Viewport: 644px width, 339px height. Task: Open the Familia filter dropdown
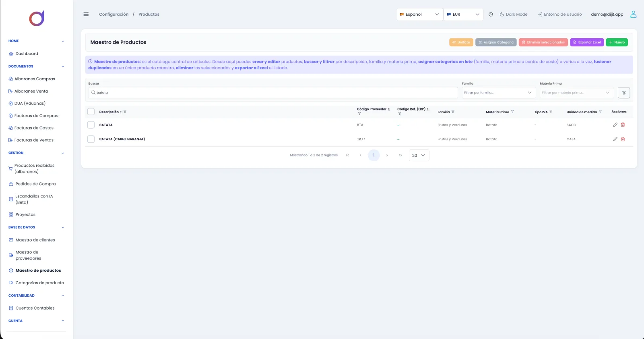coord(499,93)
